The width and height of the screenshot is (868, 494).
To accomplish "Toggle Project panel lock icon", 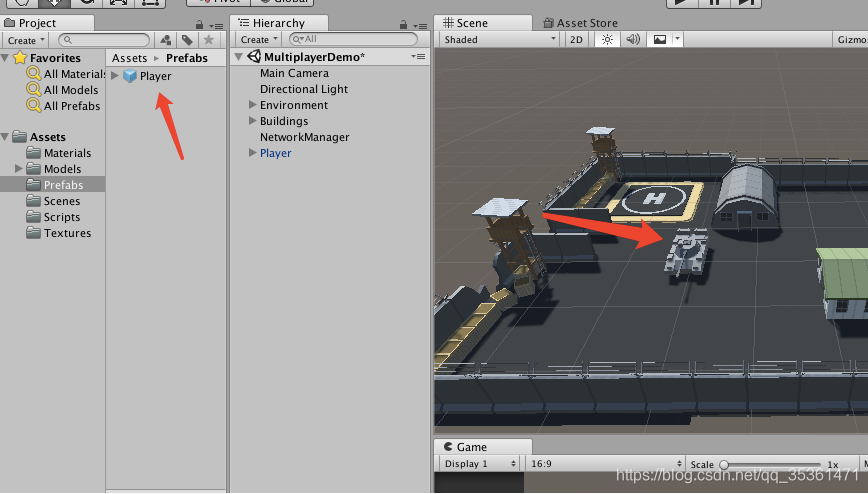I will pos(199,25).
